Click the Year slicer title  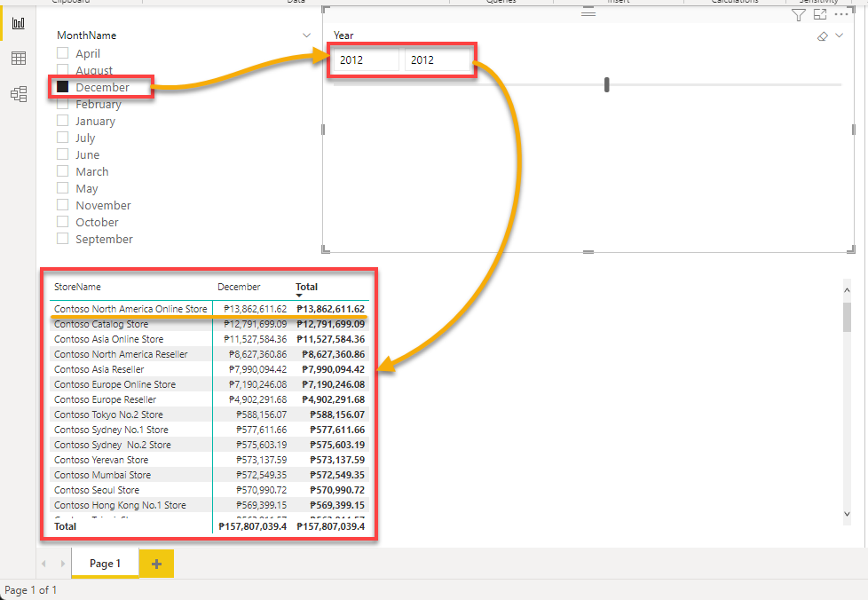click(343, 36)
